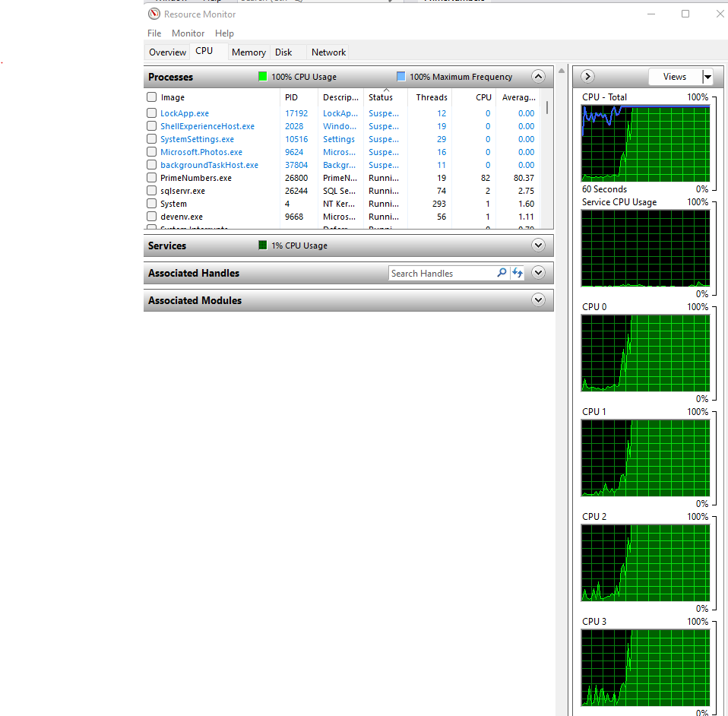Click the Resource Monitor app icon in title bar
Image resolution: width=728 pixels, height=716 pixels.
point(154,14)
